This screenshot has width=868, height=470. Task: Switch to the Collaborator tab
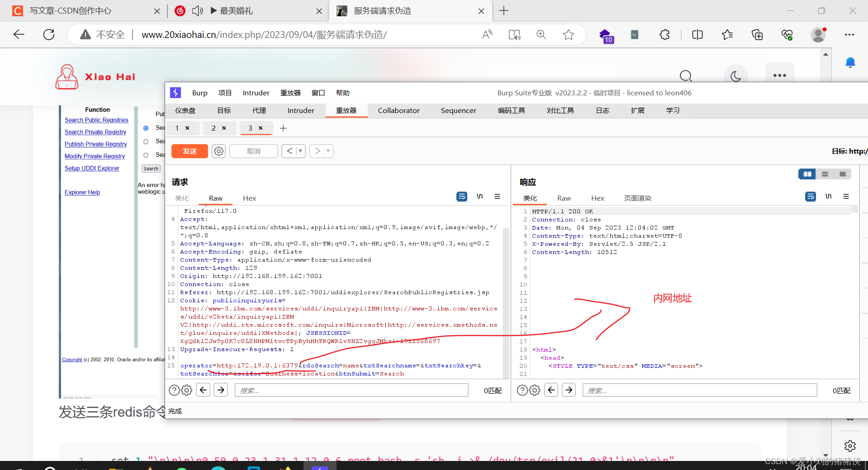tap(398, 110)
